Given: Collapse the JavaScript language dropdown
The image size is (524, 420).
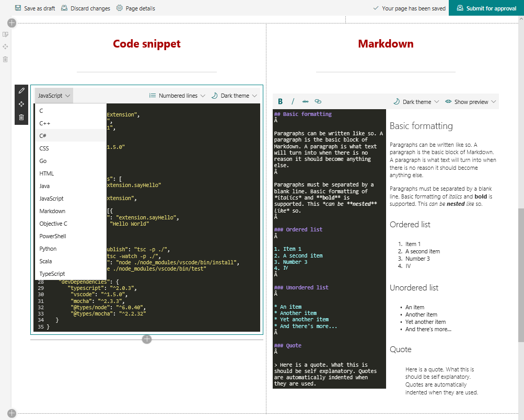Looking at the screenshot, I should point(54,96).
